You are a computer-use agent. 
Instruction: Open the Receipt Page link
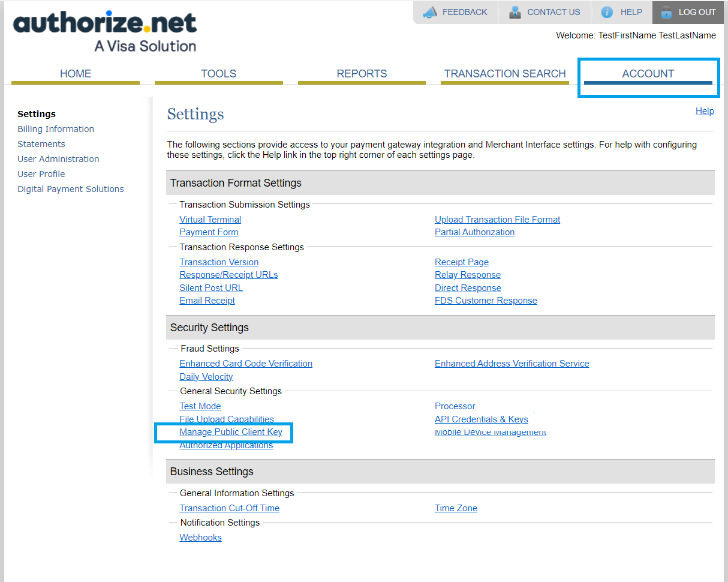click(462, 262)
